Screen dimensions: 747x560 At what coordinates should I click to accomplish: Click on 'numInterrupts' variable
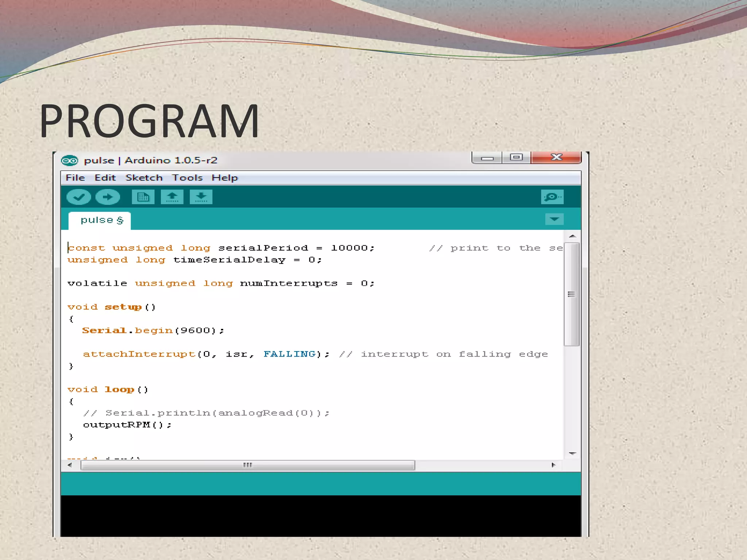point(289,284)
